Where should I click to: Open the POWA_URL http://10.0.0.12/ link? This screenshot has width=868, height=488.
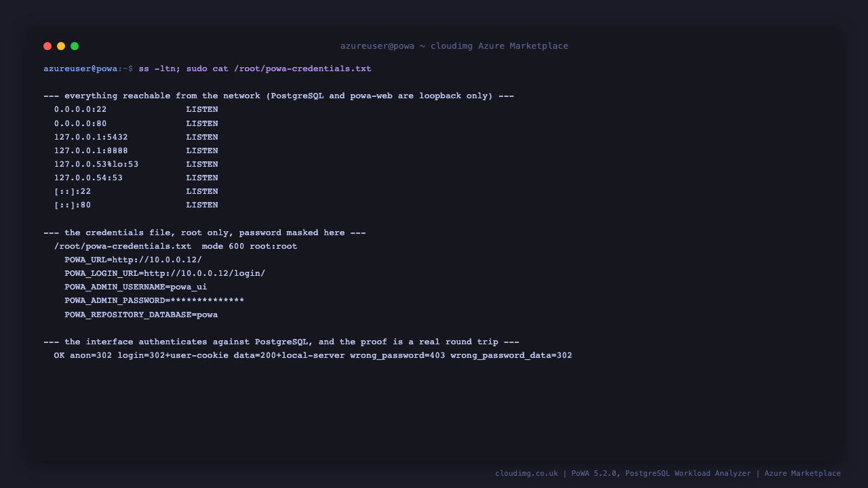pyautogui.click(x=157, y=260)
